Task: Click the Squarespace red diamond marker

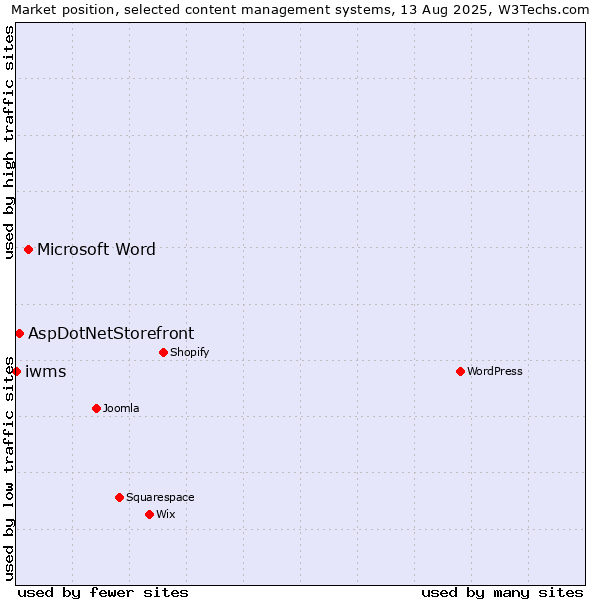Action: point(119,497)
